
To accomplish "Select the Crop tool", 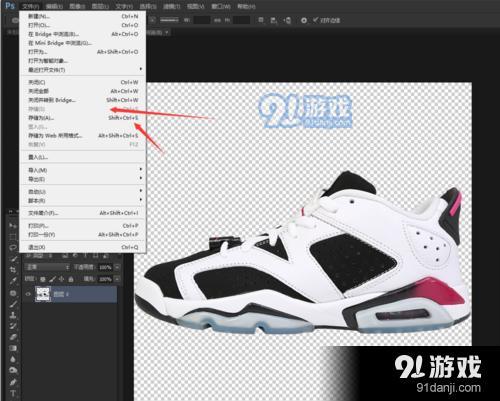I will click(x=13, y=270).
